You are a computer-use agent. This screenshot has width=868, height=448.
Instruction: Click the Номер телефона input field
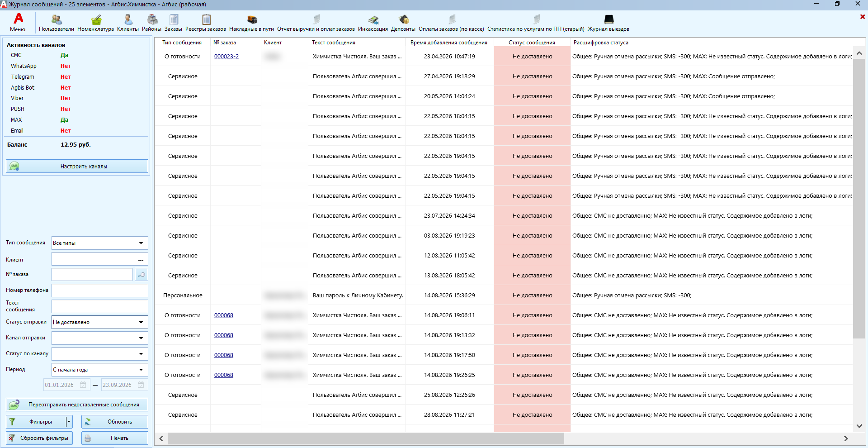pyautogui.click(x=100, y=291)
